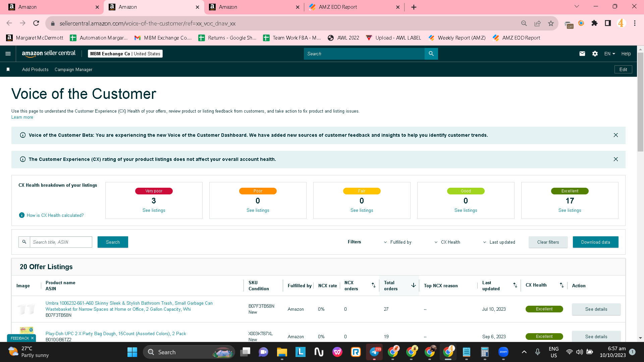The image size is (644, 362).
Task: Open the Zoom app from the taskbar
Action: point(503,352)
